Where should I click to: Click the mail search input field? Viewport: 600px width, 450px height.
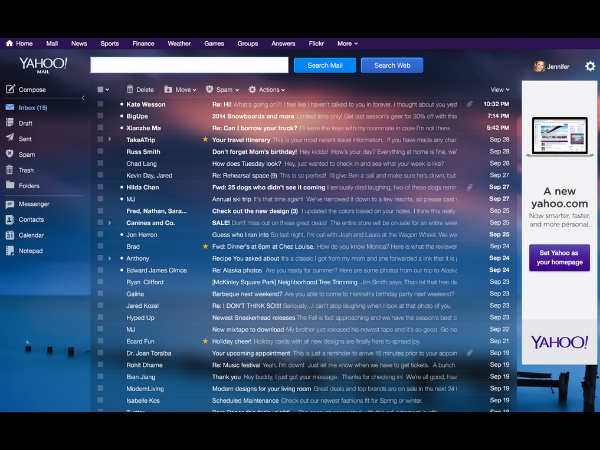coord(189,65)
